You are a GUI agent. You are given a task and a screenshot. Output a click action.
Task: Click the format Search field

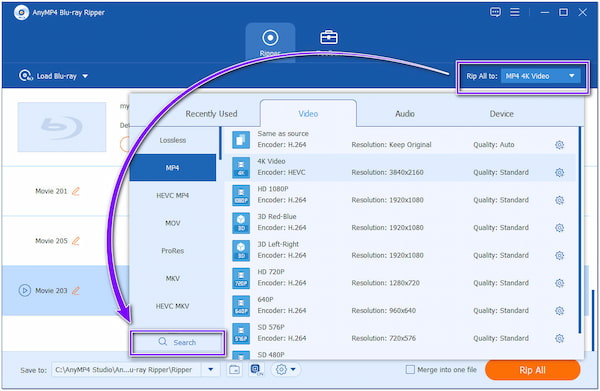click(x=177, y=342)
